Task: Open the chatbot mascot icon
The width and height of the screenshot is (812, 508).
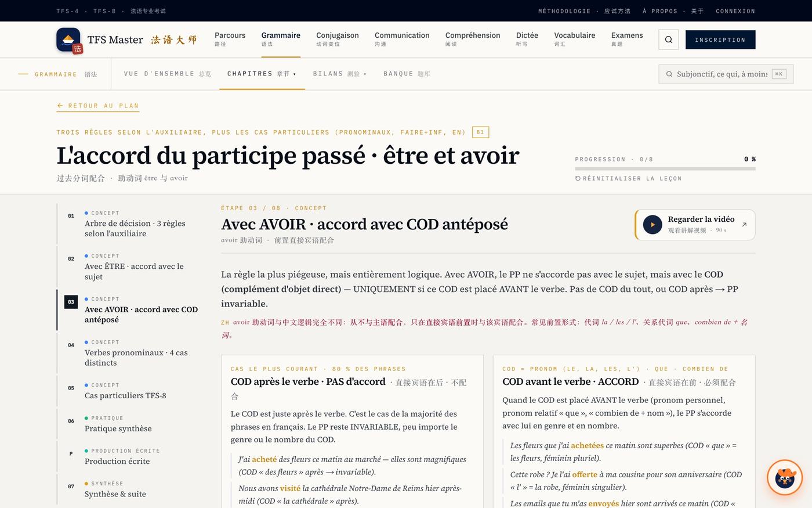Action: click(785, 478)
